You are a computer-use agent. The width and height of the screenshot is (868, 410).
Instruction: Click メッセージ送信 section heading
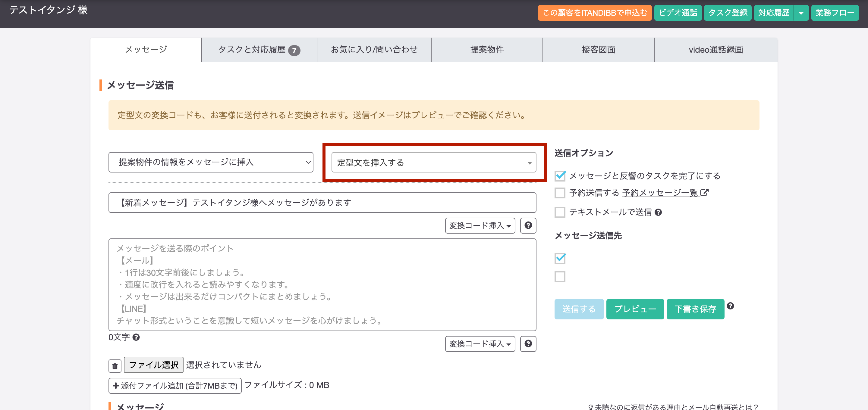click(x=140, y=85)
